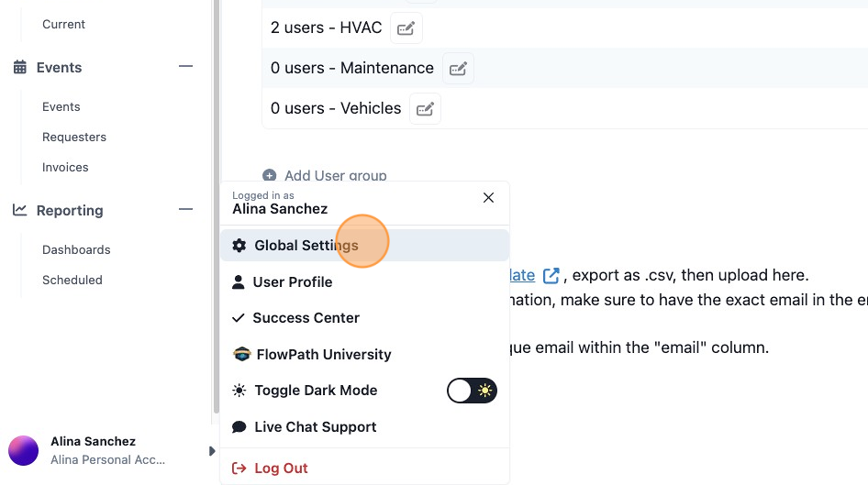Close the user account popup menu
Viewport: 868px width, 485px height.
(488, 198)
